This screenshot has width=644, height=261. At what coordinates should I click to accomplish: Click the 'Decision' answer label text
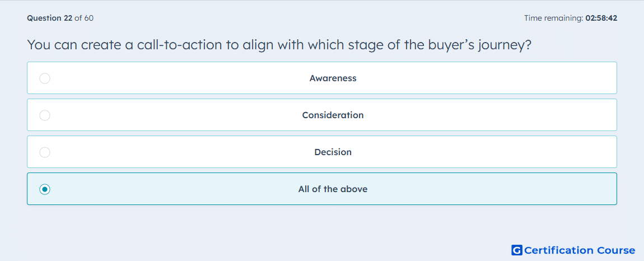click(x=333, y=152)
